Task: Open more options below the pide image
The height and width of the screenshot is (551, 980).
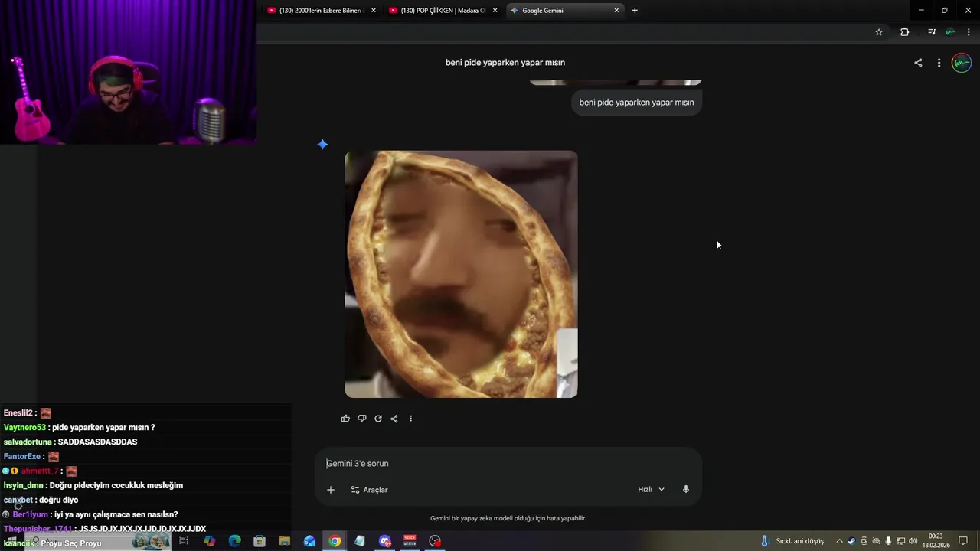Action: pyautogui.click(x=410, y=419)
